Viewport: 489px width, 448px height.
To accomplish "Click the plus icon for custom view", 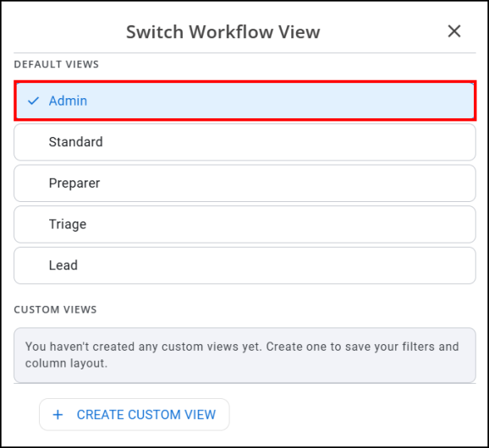I will pos(58,415).
